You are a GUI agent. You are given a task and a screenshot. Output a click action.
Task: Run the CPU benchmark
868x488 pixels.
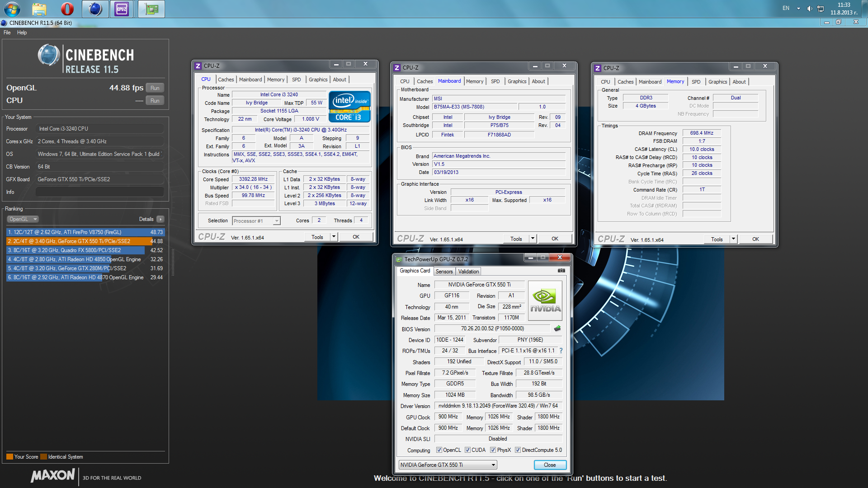[155, 100]
